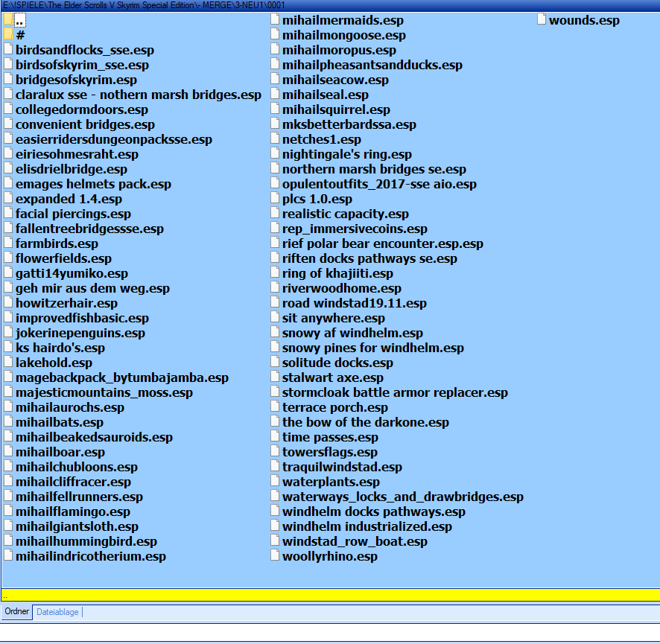Select fallentreebridgessse.esp
Image resolution: width=660 pixels, height=644 pixels.
click(89, 229)
